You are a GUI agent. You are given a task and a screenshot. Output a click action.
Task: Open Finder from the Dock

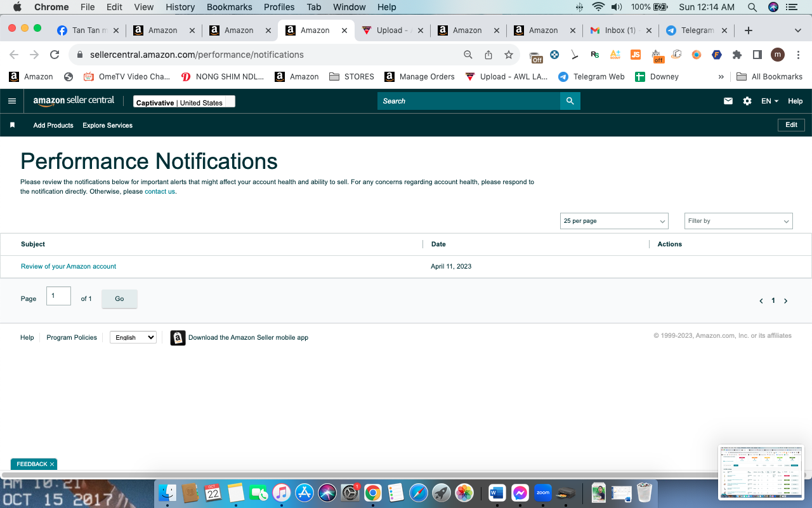167,493
